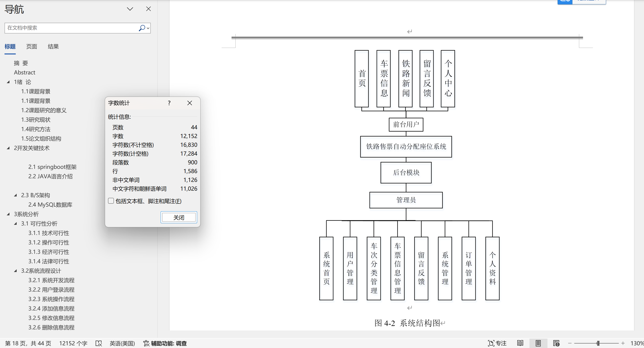Go to 3.1.4 法律可行性 heading

pyautogui.click(x=49, y=262)
